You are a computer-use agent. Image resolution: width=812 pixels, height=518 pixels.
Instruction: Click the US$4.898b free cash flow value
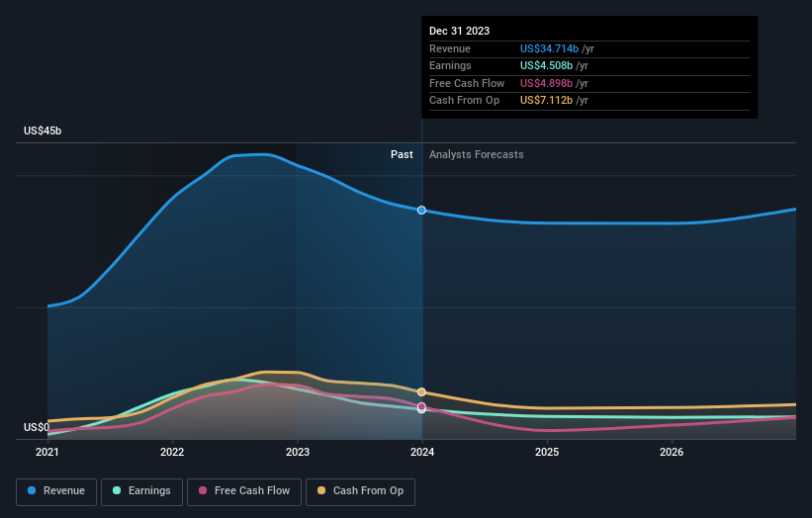[546, 83]
